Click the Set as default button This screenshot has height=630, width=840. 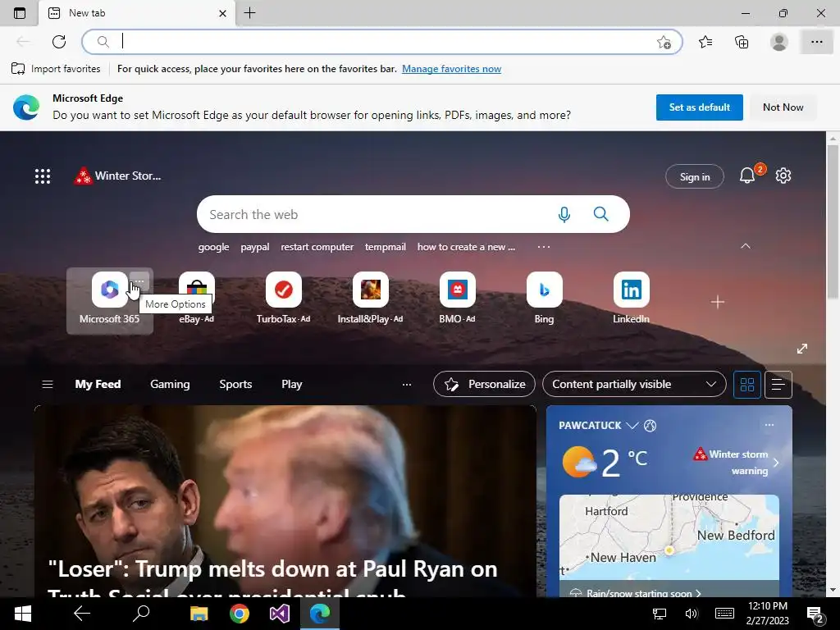tap(699, 107)
